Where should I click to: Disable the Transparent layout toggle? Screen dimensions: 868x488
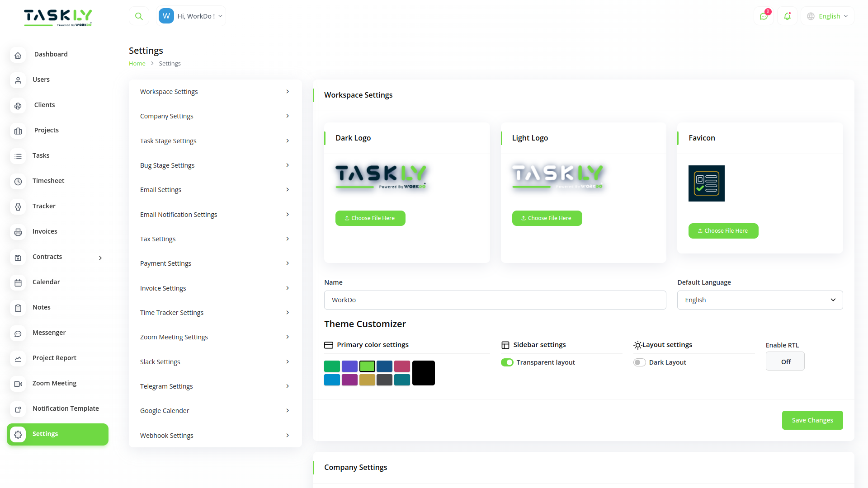[507, 362]
